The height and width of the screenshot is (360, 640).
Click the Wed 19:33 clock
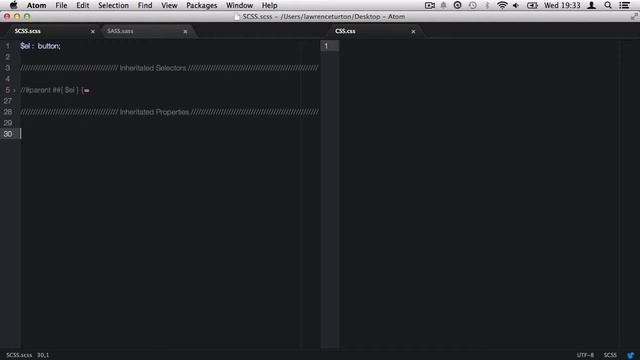coord(562,5)
